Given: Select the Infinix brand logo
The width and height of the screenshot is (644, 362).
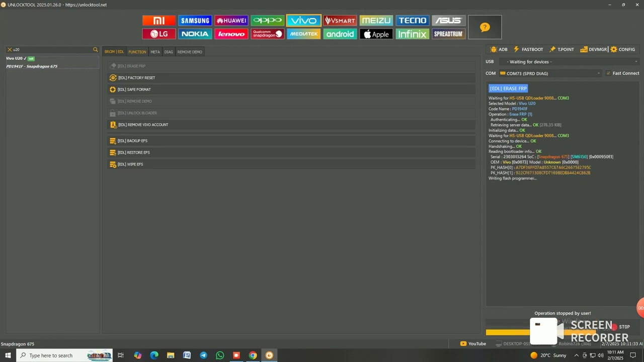Looking at the screenshot, I should pyautogui.click(x=413, y=34).
